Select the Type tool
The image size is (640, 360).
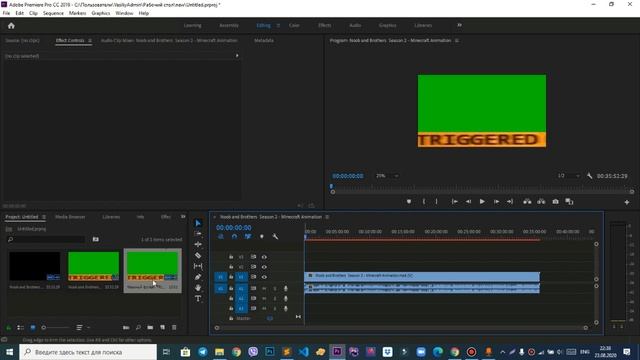pyautogui.click(x=198, y=299)
